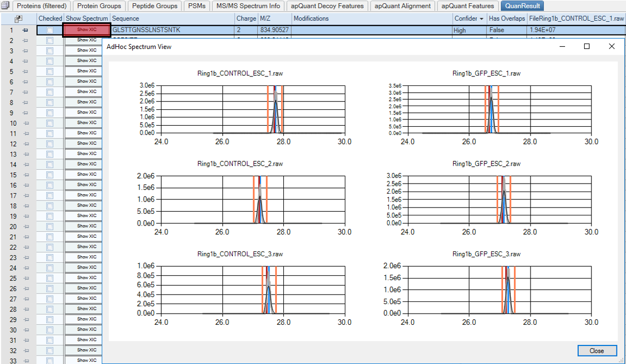
Task: Check the checkbox in row 1
Action: coord(49,30)
